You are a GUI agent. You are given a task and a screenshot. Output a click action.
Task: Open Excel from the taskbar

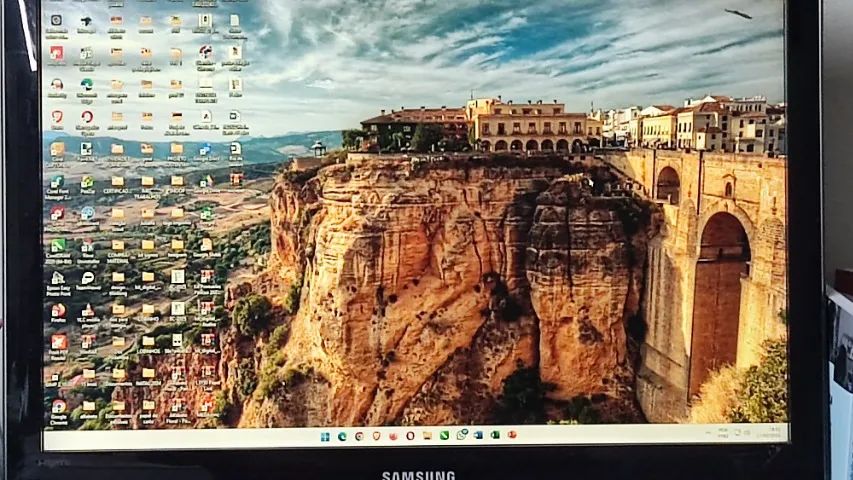(x=495, y=435)
